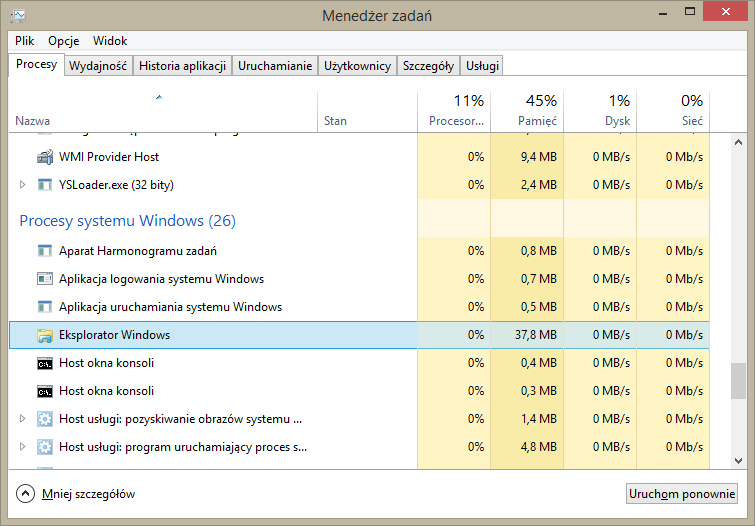755x526 pixels.
Task: Select Host usługi: pozyskiwanie obrazów systemu name
Action: (x=181, y=419)
